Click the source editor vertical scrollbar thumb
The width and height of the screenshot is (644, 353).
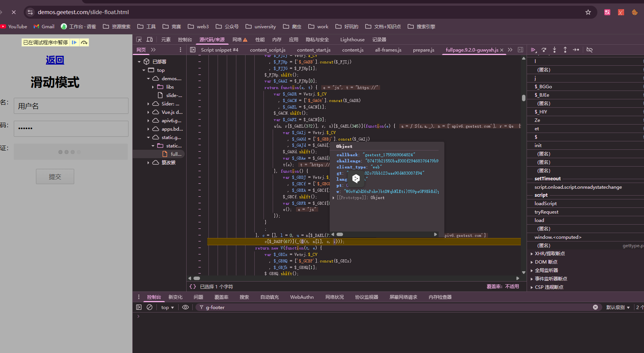coord(524,97)
